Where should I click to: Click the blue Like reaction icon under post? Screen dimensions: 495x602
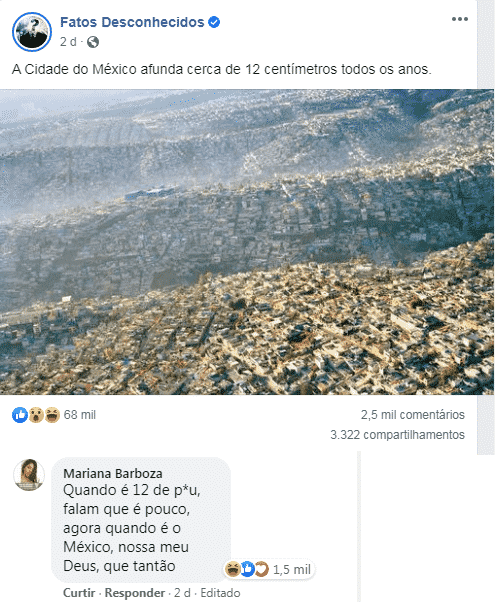[x=20, y=415]
